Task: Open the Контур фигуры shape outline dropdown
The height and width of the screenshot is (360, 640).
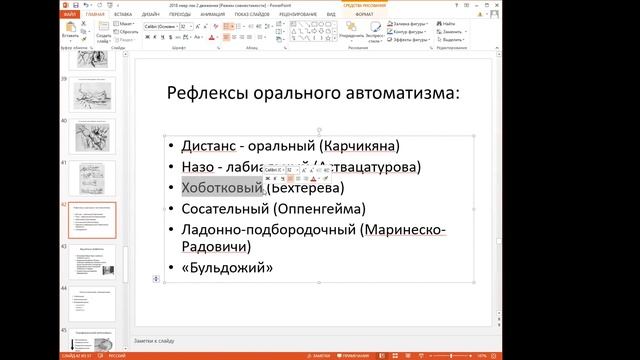Action: 407,32
